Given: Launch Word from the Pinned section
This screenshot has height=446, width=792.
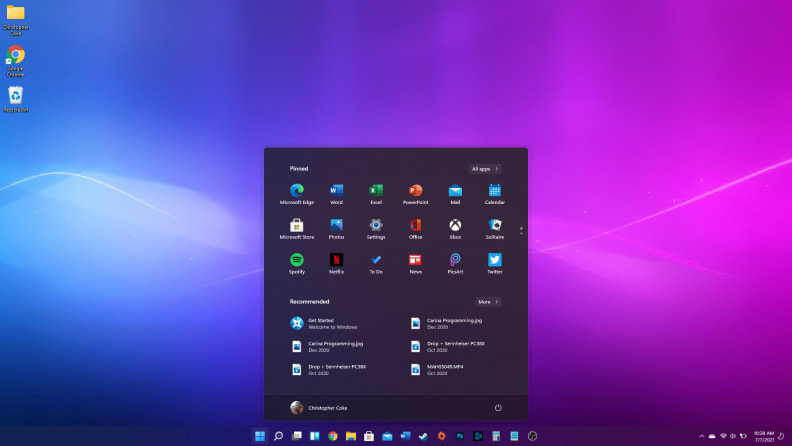Looking at the screenshot, I should click(x=336, y=194).
